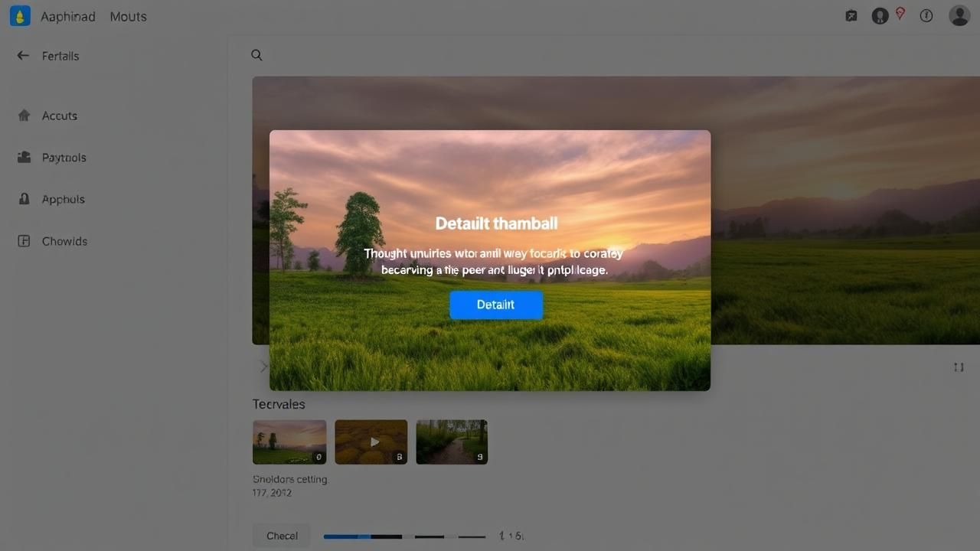The height and width of the screenshot is (551, 980).
Task: Select the Aaphinad menu item
Action: 67,17
